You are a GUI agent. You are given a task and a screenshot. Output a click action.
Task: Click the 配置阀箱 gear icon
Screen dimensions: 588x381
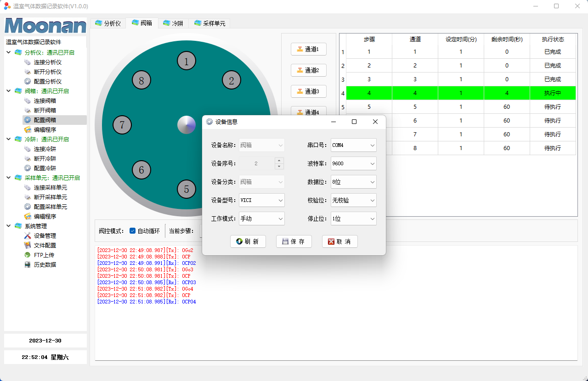(x=28, y=120)
